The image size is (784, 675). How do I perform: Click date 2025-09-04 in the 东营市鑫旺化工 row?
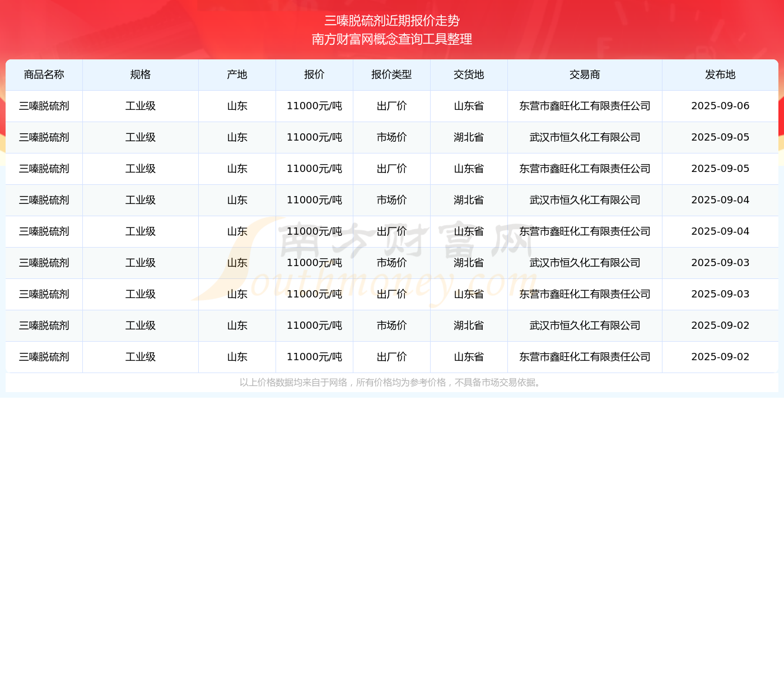(x=721, y=232)
